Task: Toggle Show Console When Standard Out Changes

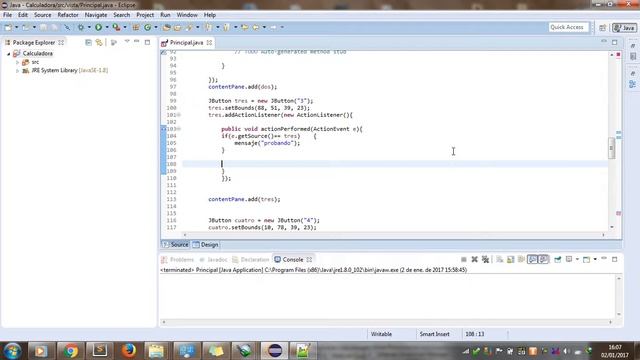Action: 532,260
